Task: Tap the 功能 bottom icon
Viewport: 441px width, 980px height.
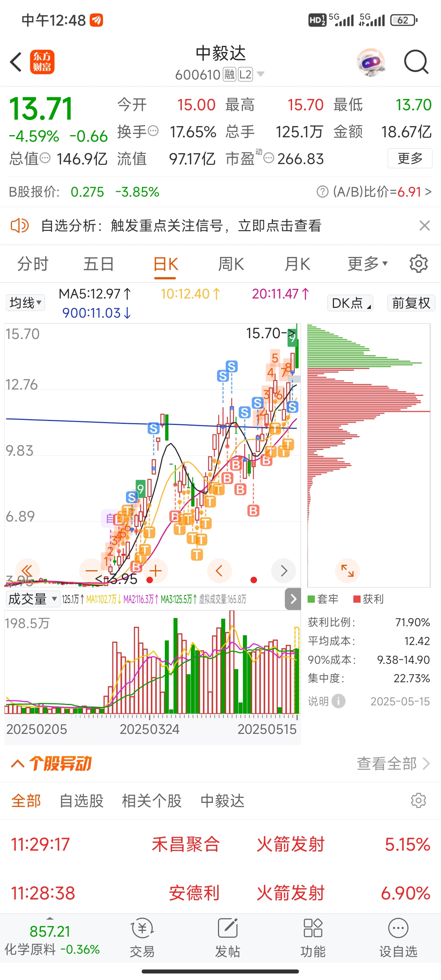Action: point(313,938)
